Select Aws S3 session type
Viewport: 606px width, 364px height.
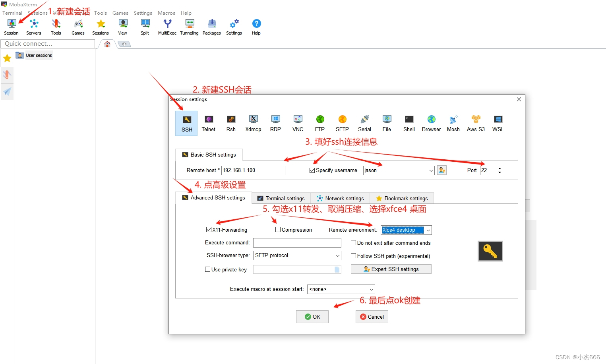tap(476, 124)
